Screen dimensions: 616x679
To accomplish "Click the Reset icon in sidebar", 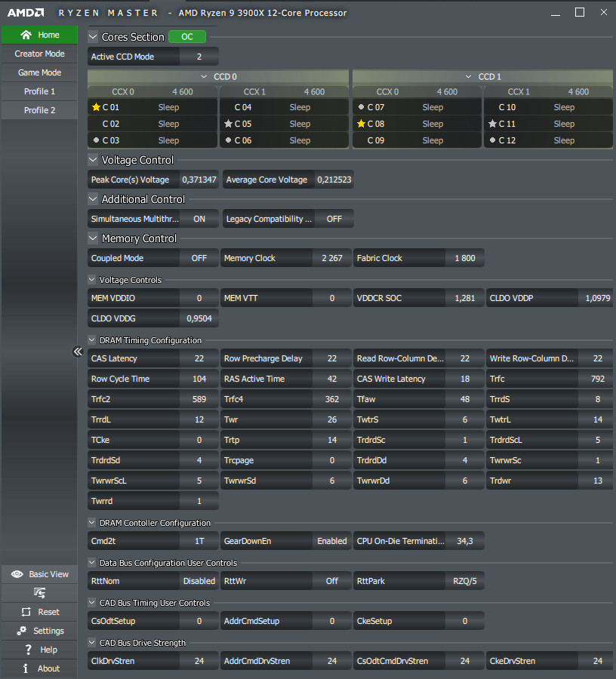I will 26,612.
